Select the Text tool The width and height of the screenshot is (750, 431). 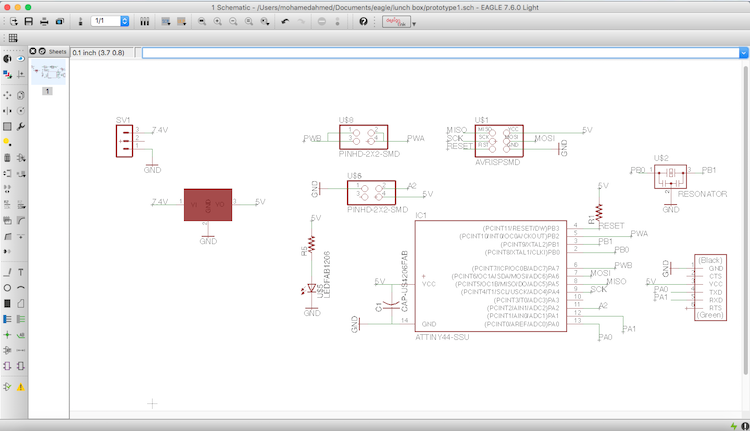tap(21, 273)
